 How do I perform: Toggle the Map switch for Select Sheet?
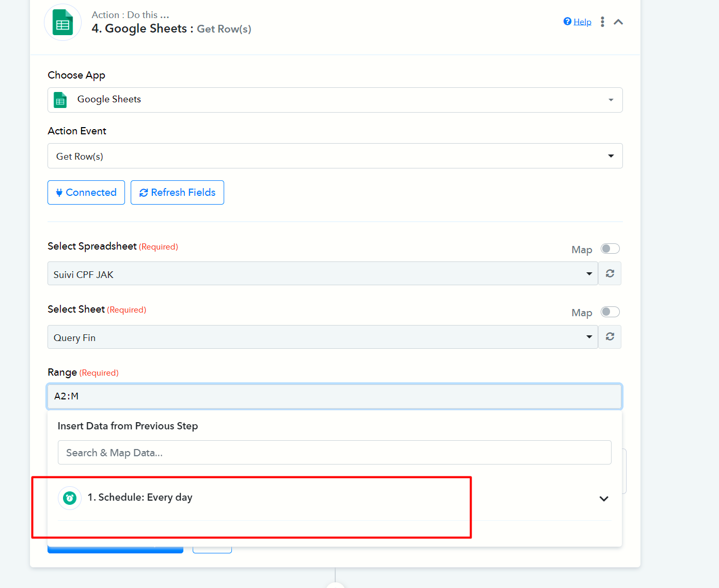click(610, 312)
